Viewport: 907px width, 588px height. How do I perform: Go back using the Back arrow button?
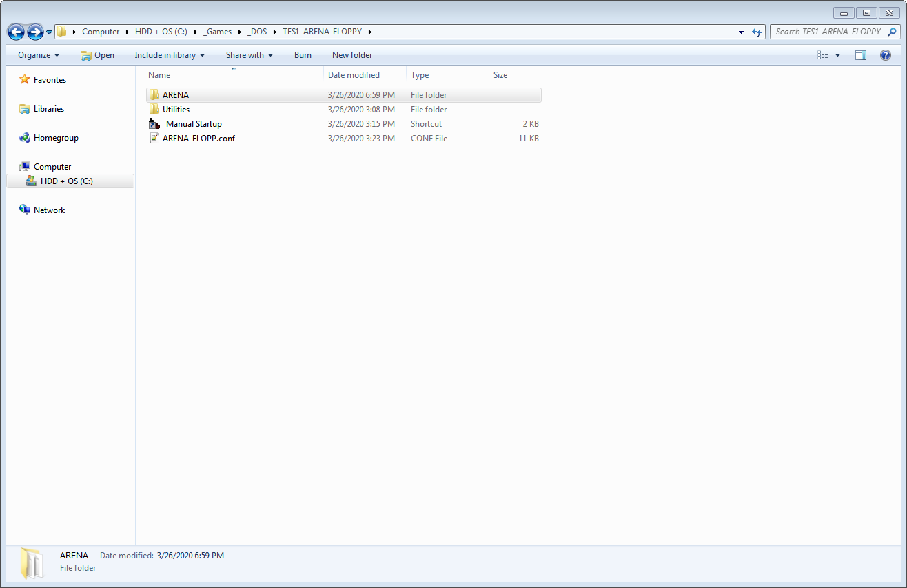16,32
